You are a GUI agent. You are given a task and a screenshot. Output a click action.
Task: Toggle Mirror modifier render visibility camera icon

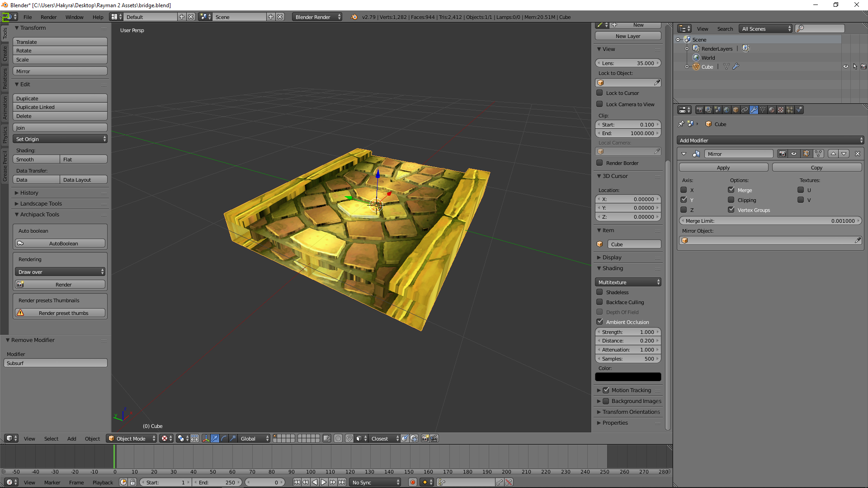point(782,154)
